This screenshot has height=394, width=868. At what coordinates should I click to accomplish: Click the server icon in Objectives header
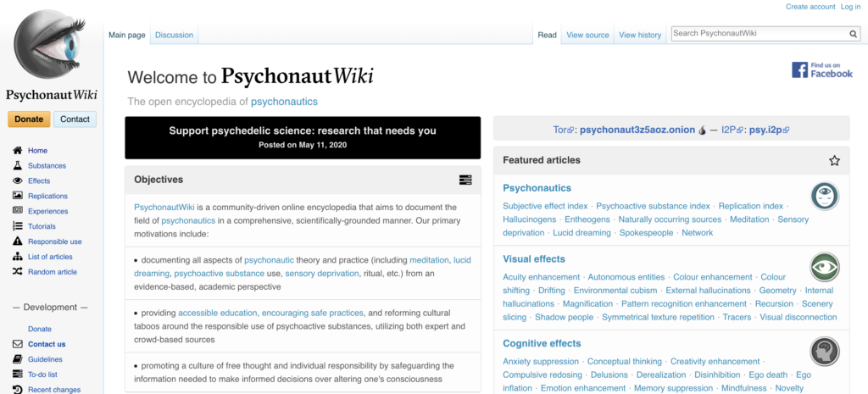click(x=465, y=180)
